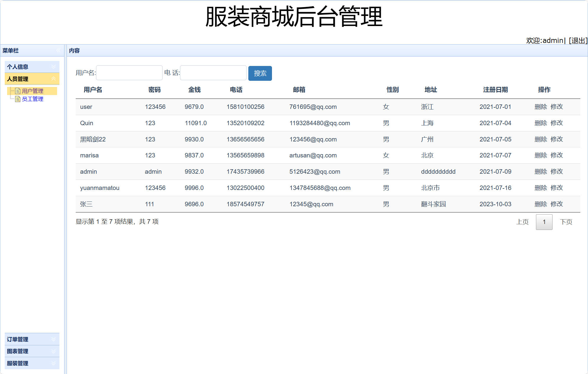Click 修改 for user marisa
This screenshot has height=374, width=588.
click(557, 155)
